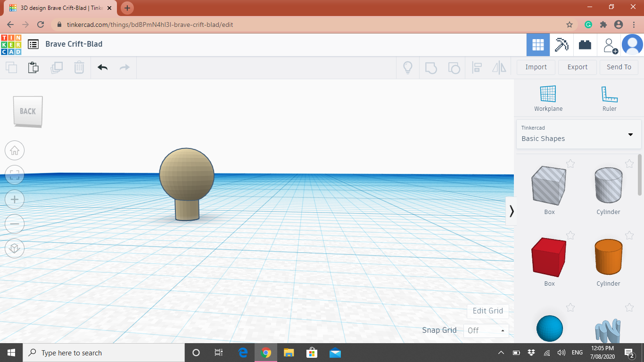This screenshot has height=362, width=644.
Task: Click the Fit all in view icon
Action: 15,175
